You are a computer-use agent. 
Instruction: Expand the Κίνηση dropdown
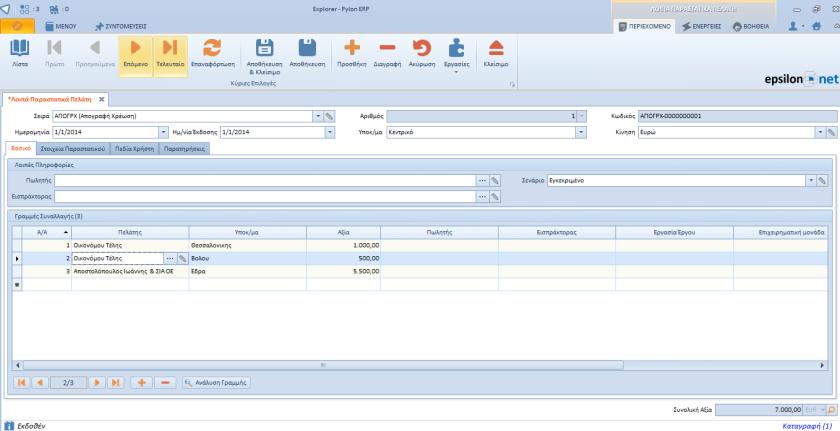[820, 132]
